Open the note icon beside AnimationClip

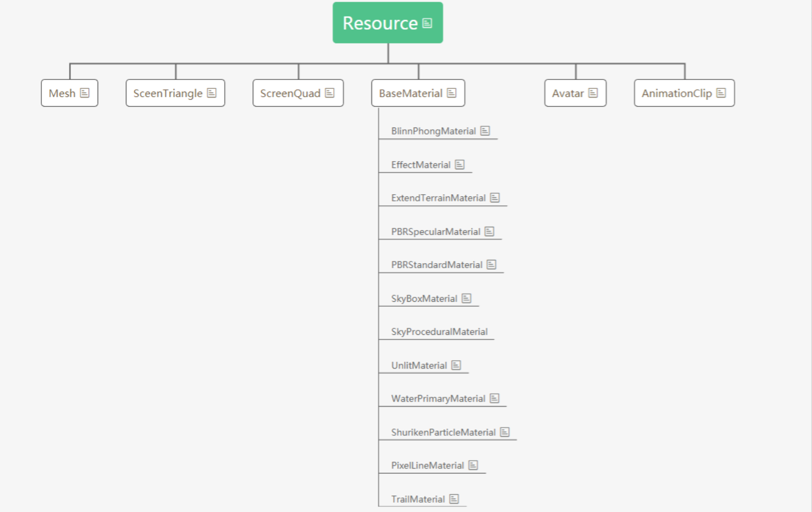721,93
